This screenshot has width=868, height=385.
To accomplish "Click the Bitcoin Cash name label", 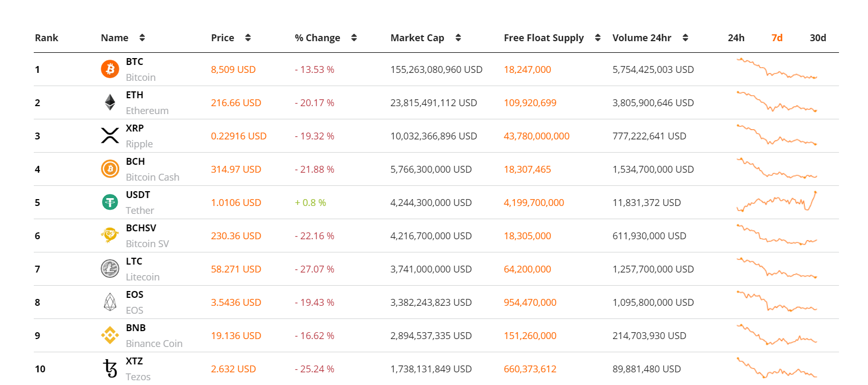I will coord(152,177).
